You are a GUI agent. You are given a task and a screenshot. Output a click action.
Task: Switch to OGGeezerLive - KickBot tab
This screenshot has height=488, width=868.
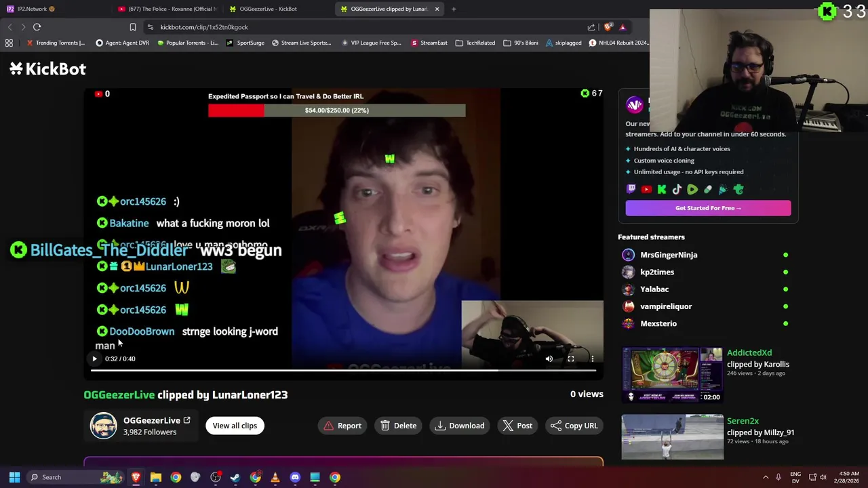pos(278,9)
